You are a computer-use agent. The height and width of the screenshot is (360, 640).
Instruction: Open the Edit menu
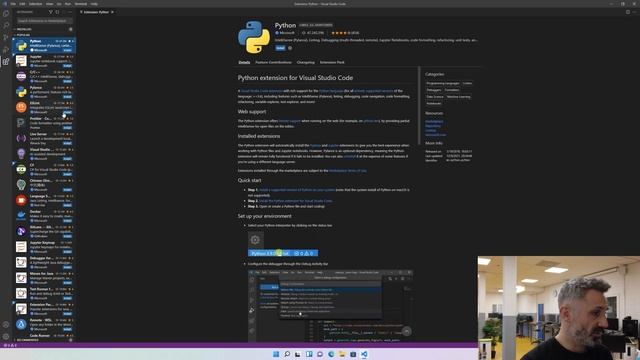tap(22, 4)
